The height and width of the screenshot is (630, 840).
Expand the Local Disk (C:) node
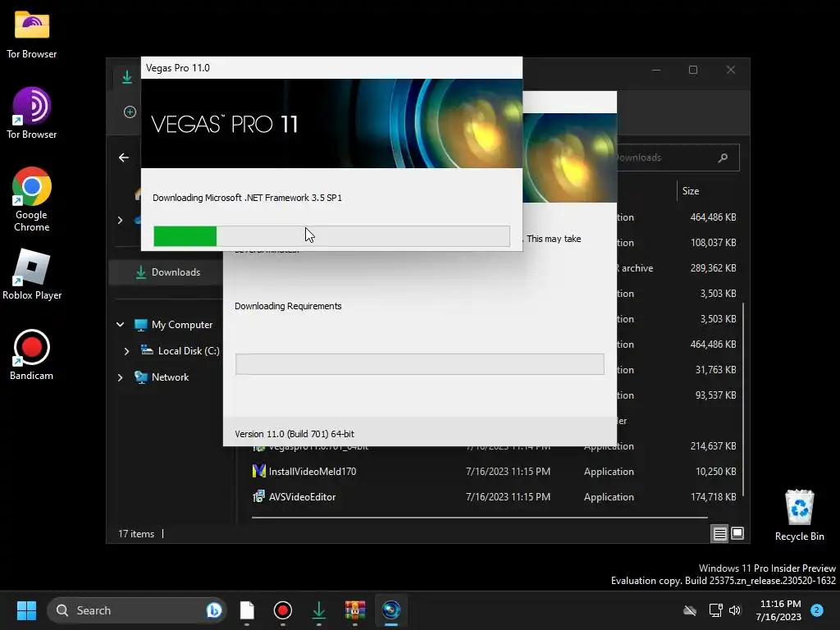[x=126, y=351]
